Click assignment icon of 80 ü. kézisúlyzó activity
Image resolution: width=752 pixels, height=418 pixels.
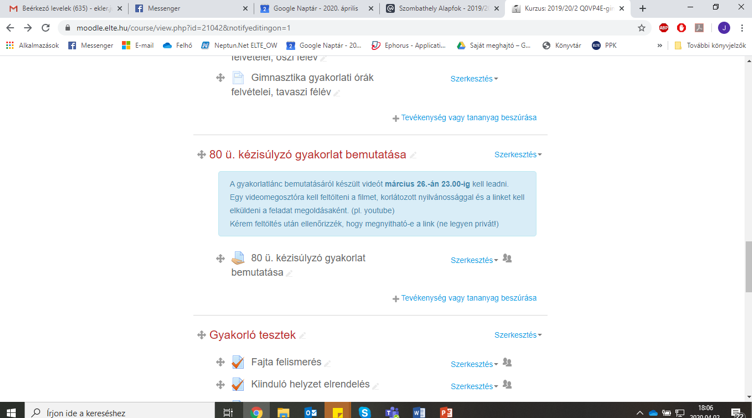[238, 258]
